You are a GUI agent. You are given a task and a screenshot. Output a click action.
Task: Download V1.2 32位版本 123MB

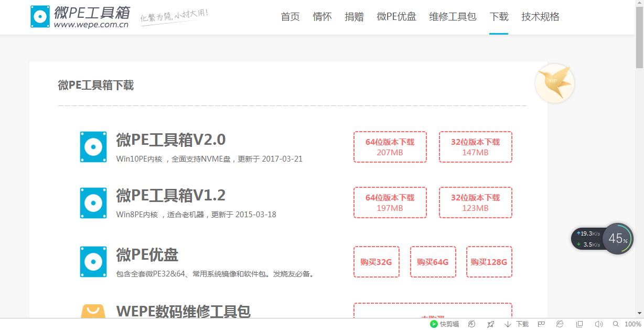point(475,203)
